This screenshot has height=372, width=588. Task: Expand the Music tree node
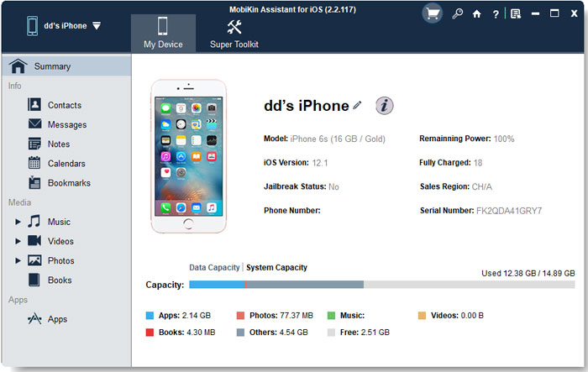(18, 222)
